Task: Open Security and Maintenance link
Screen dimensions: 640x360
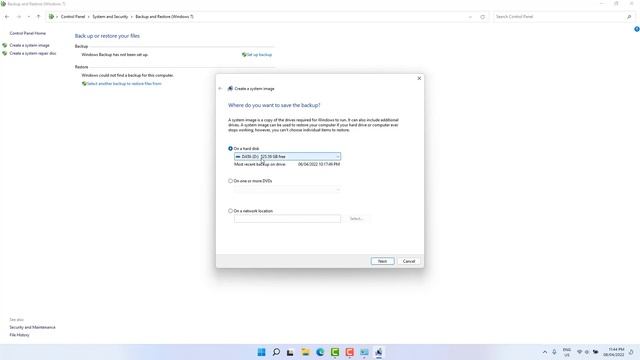Action: [32, 327]
